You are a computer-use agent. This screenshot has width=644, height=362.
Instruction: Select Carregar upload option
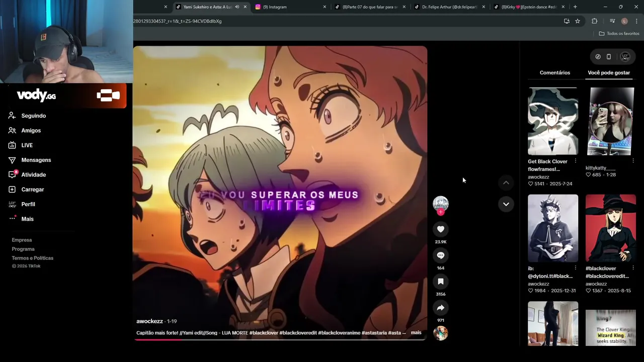point(32,190)
